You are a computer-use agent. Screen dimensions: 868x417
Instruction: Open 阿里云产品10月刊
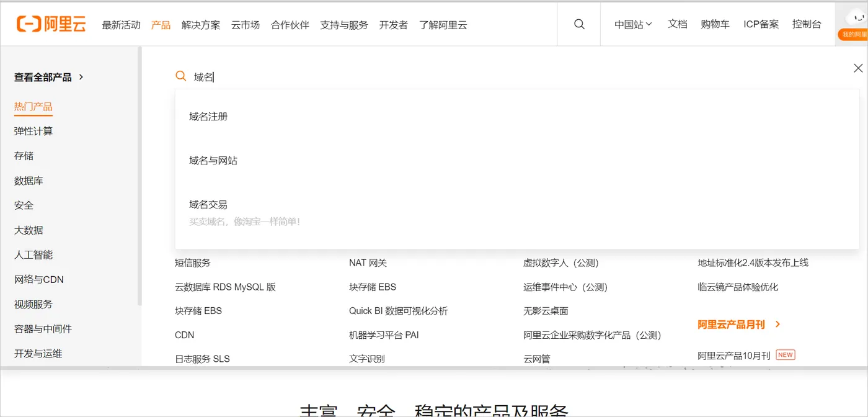click(x=734, y=356)
